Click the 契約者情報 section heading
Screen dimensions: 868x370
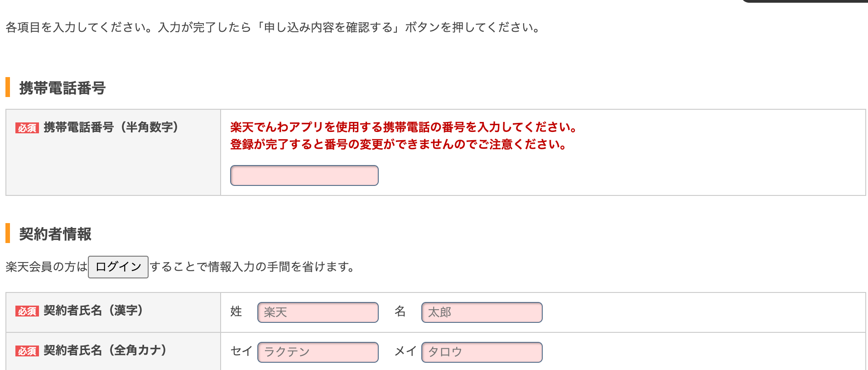[x=55, y=234]
